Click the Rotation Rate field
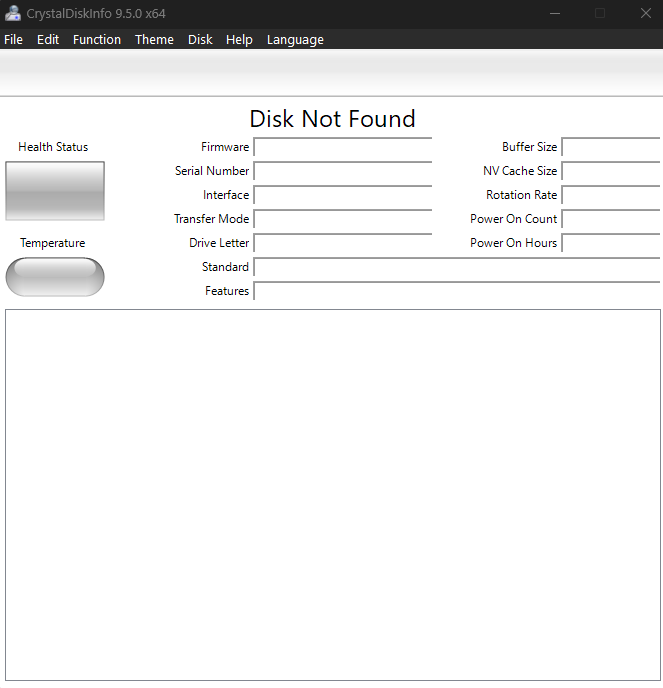Image resolution: width=663 pixels, height=688 pixels. coord(611,195)
